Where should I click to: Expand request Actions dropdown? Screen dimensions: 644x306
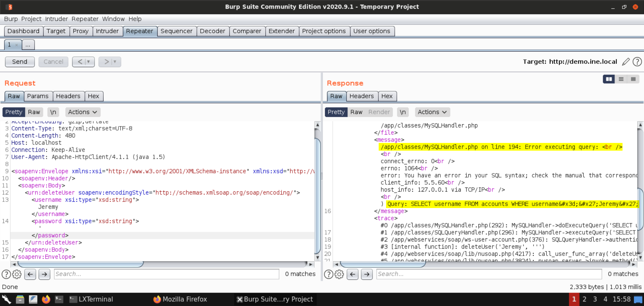pos(83,112)
